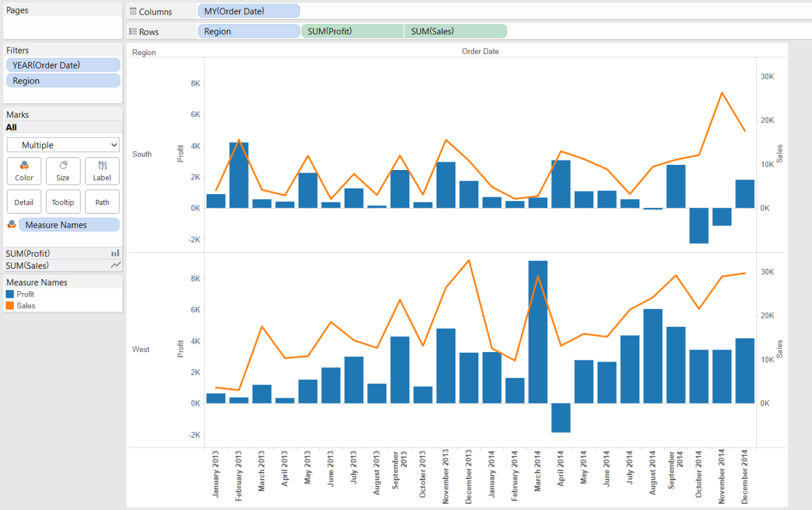The height and width of the screenshot is (510, 812).
Task: Click the Columns shelf icon
Action: tap(133, 11)
